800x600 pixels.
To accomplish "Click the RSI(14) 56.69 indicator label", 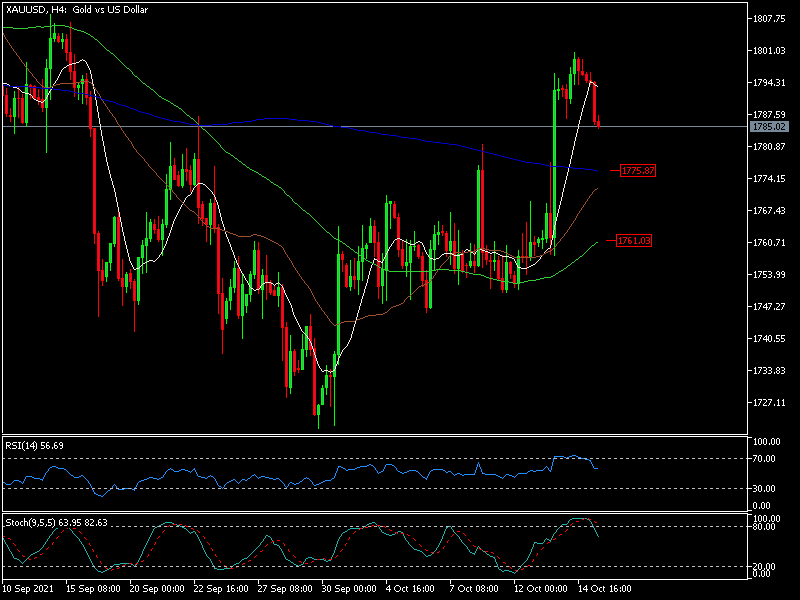I will point(34,445).
